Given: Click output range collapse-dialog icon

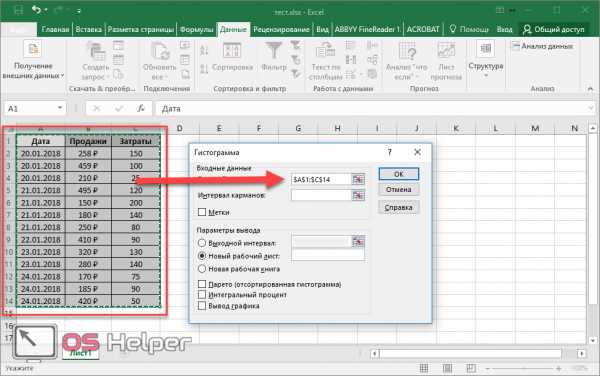Looking at the screenshot, I should 358,242.
